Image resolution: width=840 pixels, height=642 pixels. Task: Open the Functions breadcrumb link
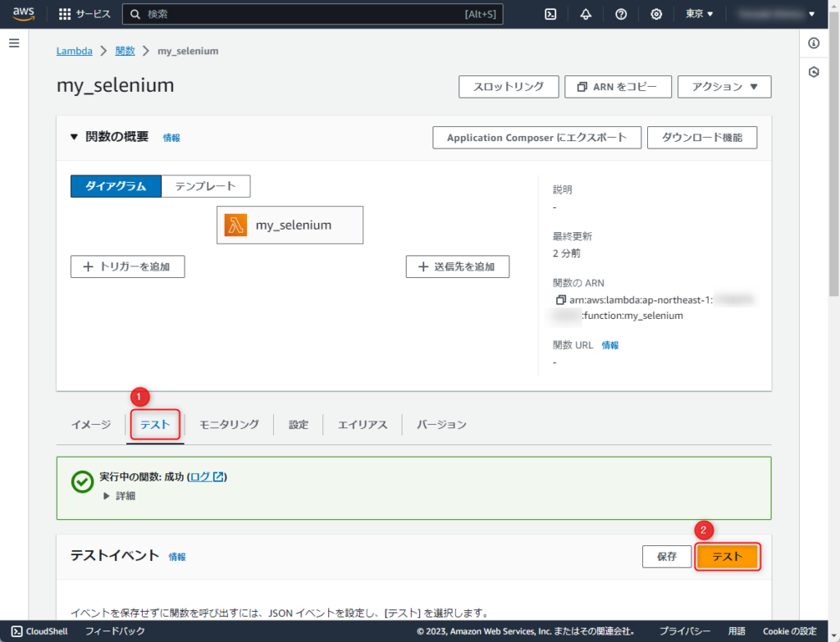pos(125,51)
